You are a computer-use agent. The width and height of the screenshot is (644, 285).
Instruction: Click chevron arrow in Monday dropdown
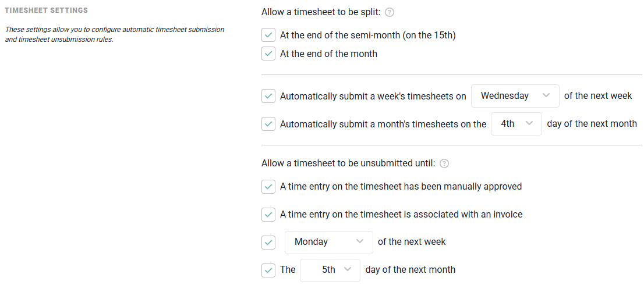pyautogui.click(x=360, y=241)
